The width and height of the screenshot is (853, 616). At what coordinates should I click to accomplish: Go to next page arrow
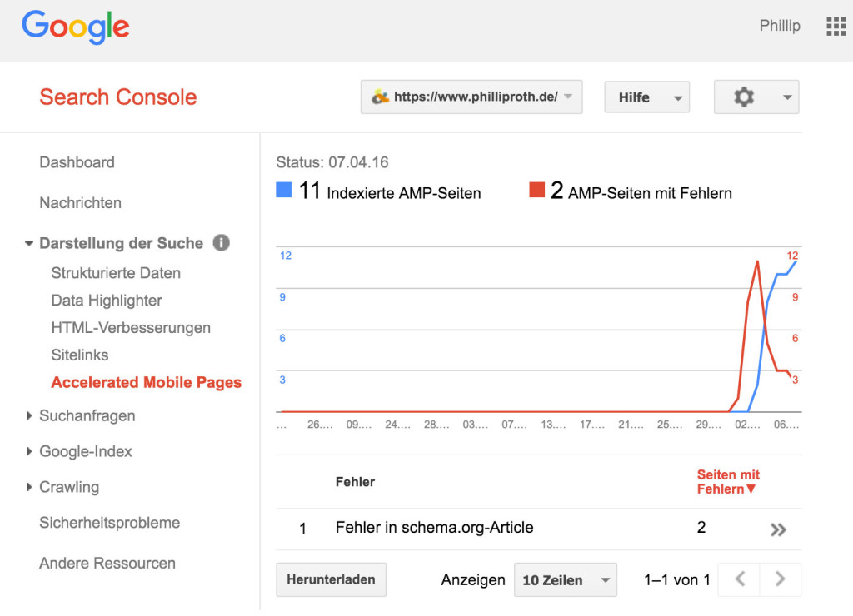(780, 579)
